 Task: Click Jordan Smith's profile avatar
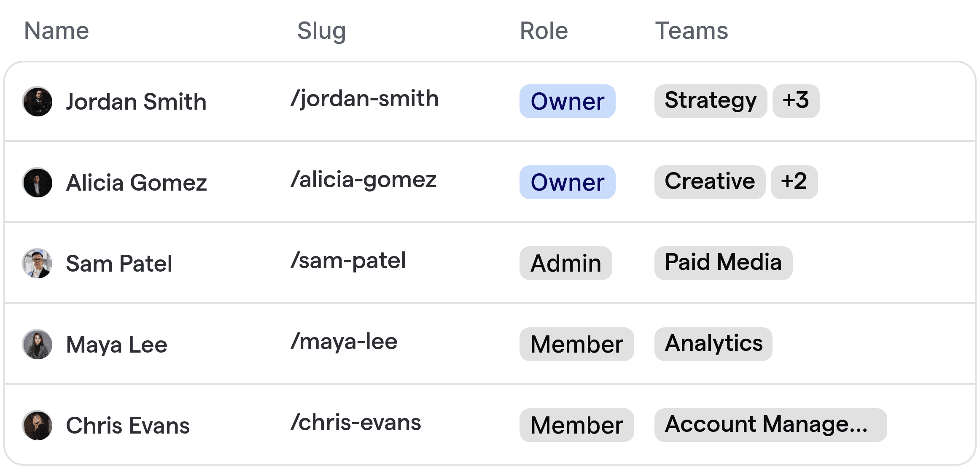tap(37, 101)
